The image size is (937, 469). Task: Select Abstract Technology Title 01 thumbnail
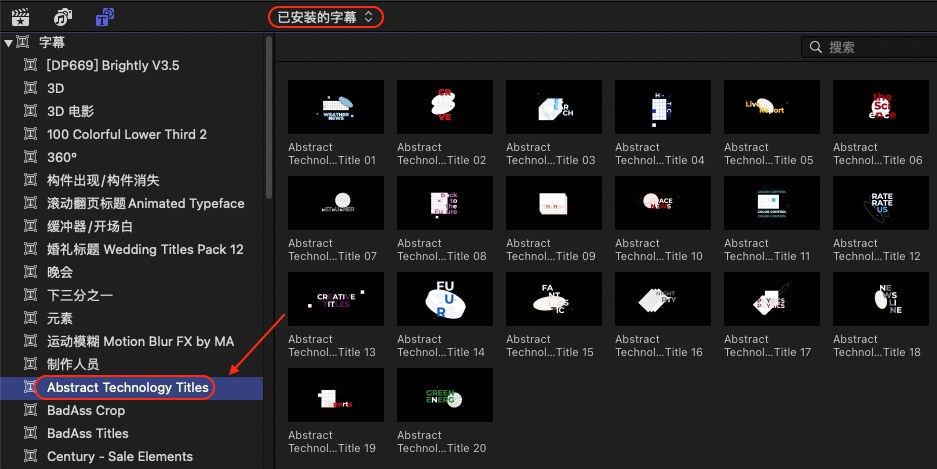pos(336,107)
